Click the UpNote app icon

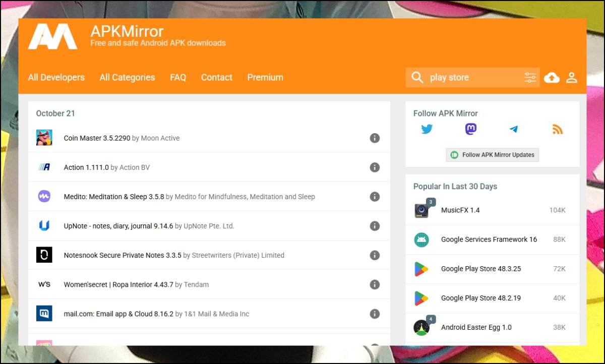click(x=44, y=225)
